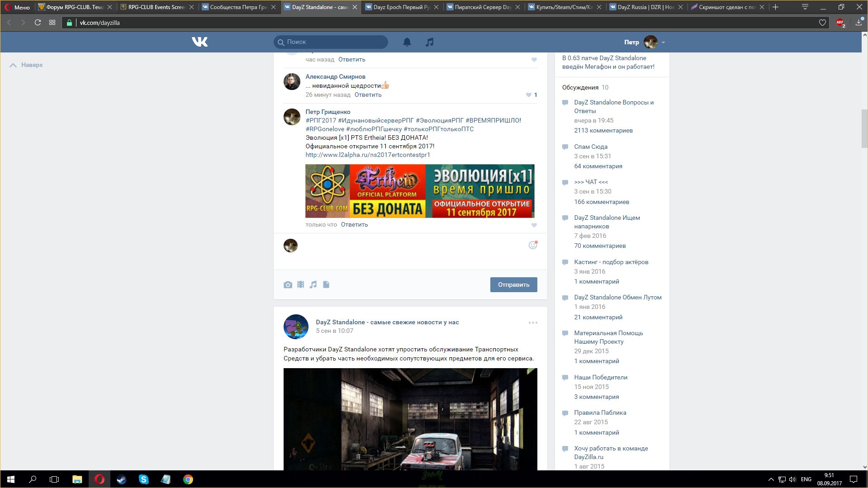The height and width of the screenshot is (488, 868).
Task: Open Skype from the taskbar
Action: [143, 479]
